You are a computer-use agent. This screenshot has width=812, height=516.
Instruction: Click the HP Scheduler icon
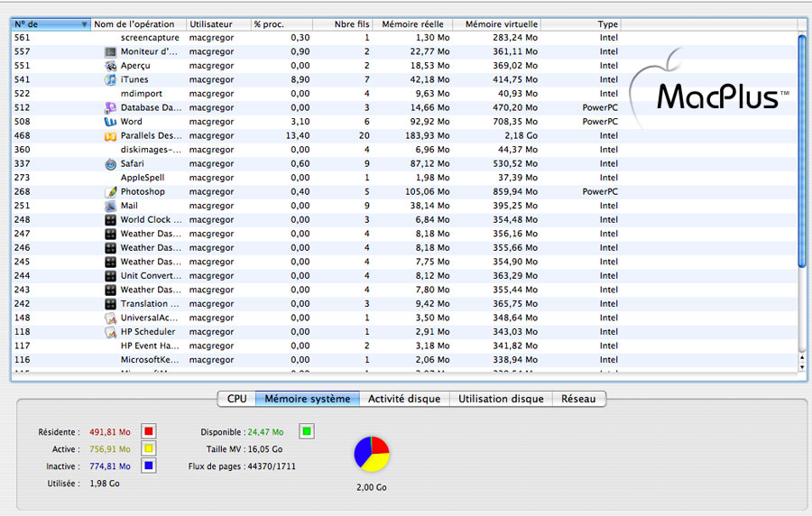click(110, 332)
